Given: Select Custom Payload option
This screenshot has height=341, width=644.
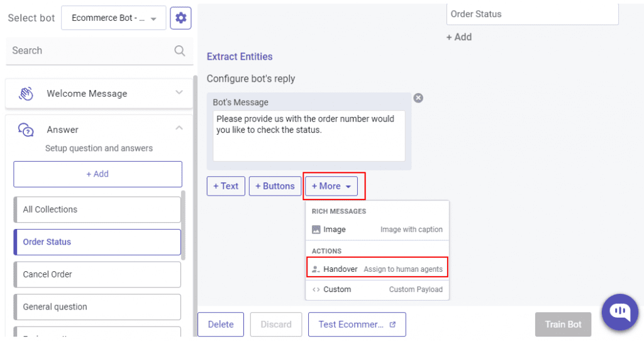Looking at the screenshot, I should (377, 289).
